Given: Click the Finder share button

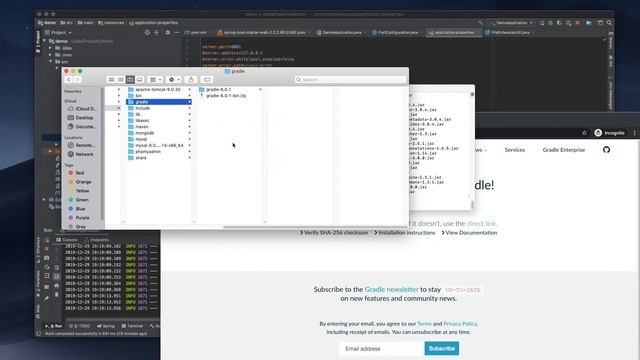Looking at the screenshot, I should pyautogui.click(x=191, y=80).
